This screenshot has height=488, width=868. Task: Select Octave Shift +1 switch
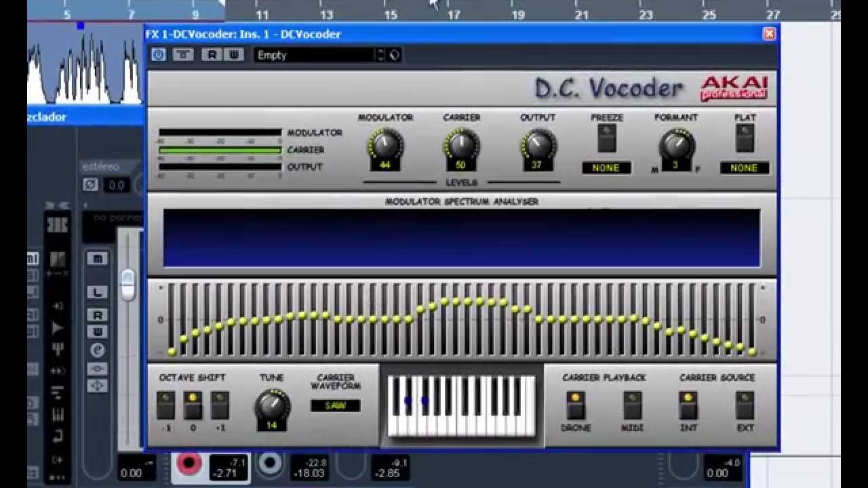pyautogui.click(x=220, y=405)
